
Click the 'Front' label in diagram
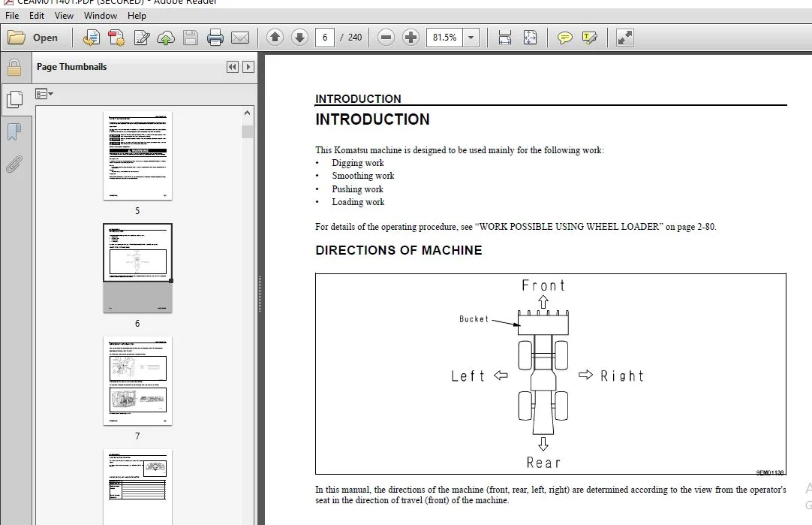(x=543, y=285)
